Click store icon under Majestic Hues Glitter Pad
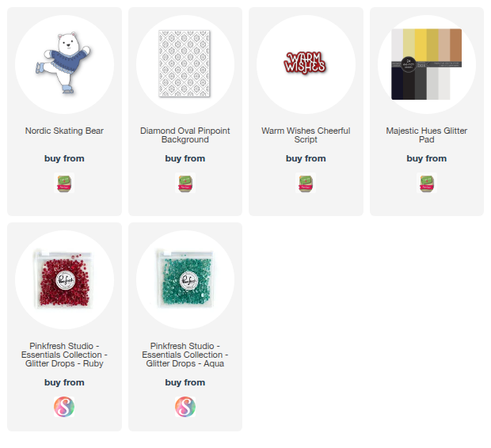 (427, 183)
